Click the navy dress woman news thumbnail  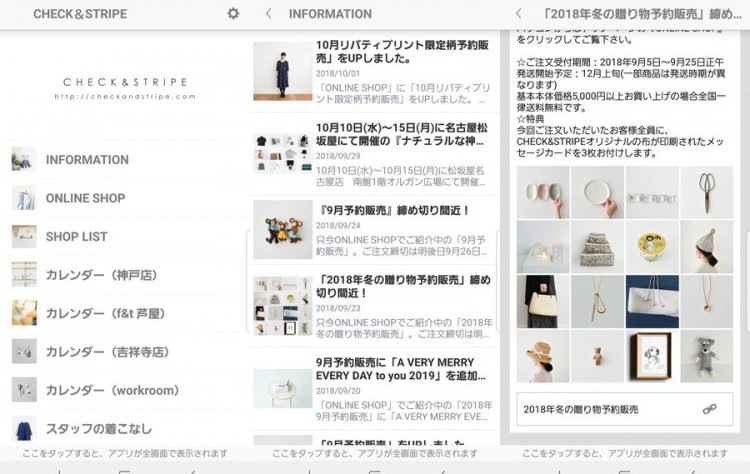[283, 71]
